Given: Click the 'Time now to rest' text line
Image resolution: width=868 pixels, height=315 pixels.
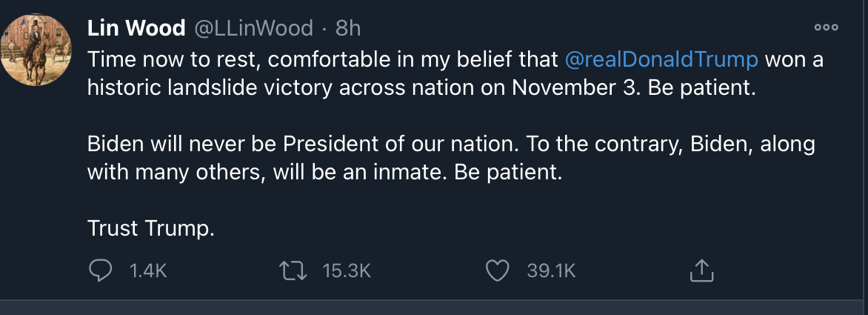Looking at the screenshot, I should click(455, 59).
